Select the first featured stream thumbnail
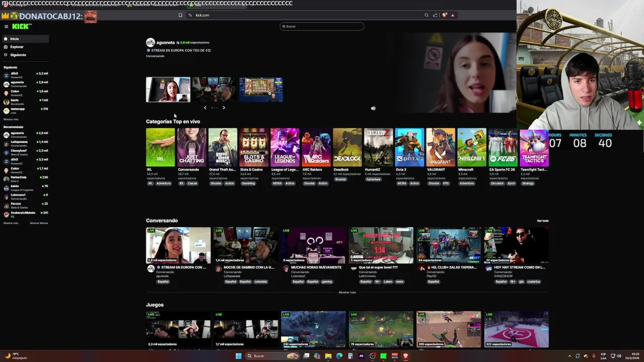644x362 pixels. (x=168, y=89)
